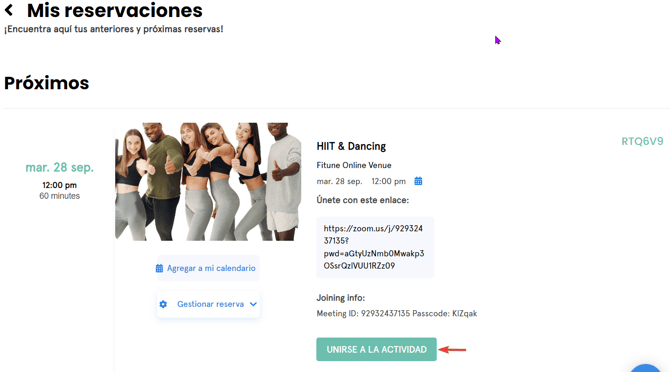Join via UNIRSE A LA ACTIVIDAD button

[376, 349]
